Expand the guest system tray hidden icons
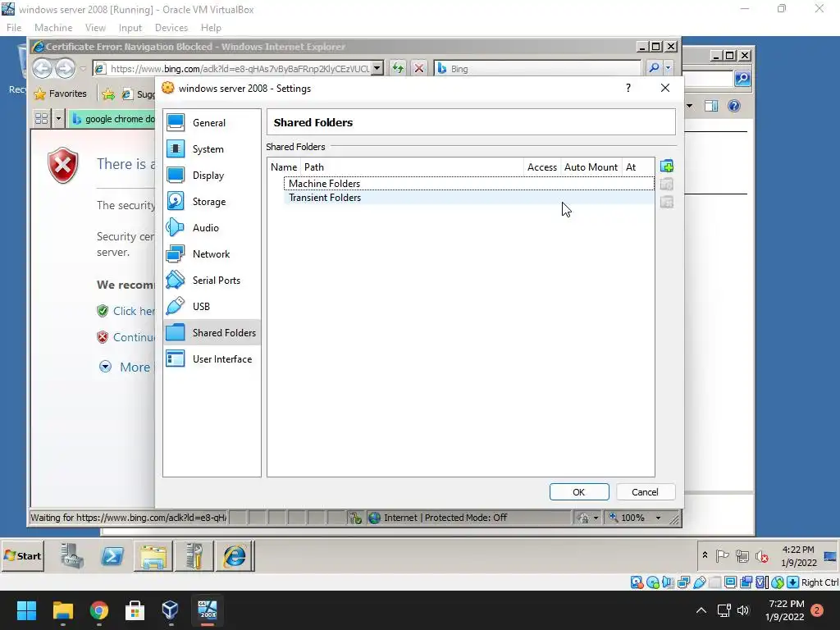840x630 pixels. 705,555
